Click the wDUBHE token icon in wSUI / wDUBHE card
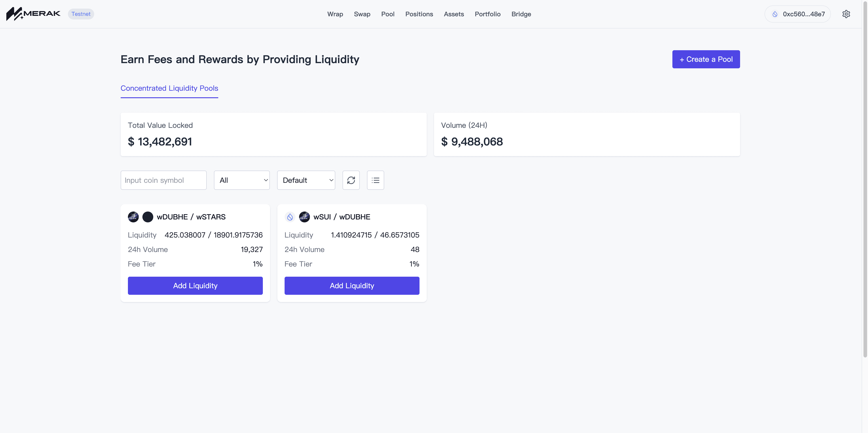 point(304,217)
